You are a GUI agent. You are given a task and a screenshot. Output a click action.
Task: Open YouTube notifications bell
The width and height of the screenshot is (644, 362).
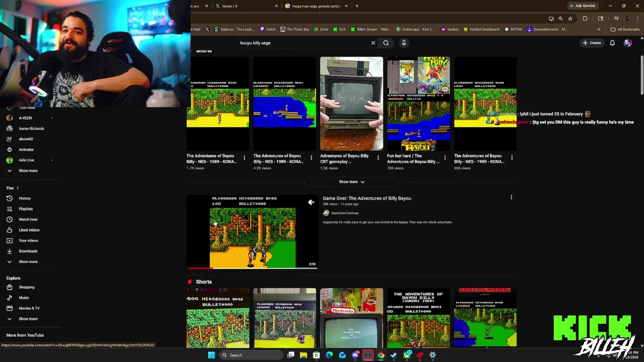point(612,43)
